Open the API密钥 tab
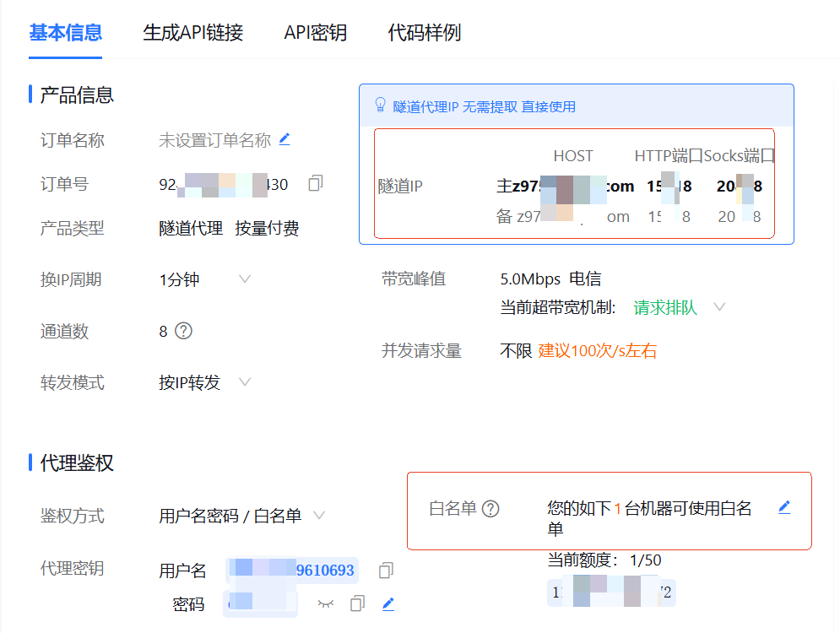The image size is (840, 633). 316,33
